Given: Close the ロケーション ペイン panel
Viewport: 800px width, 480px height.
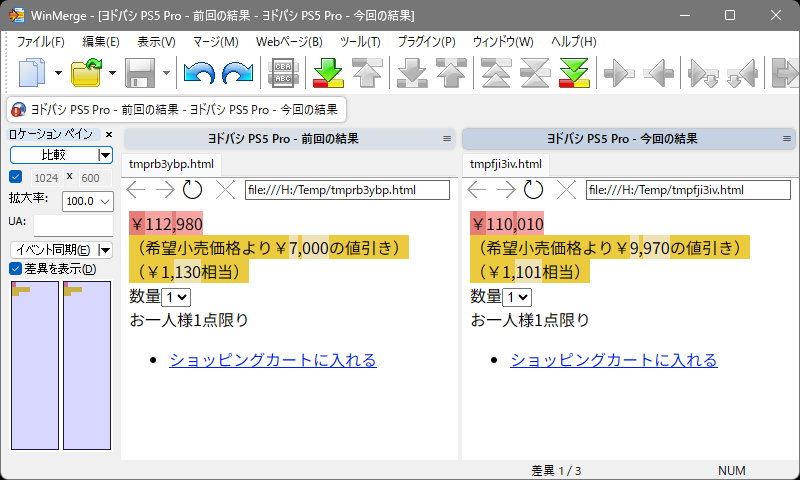Looking at the screenshot, I should [109, 134].
